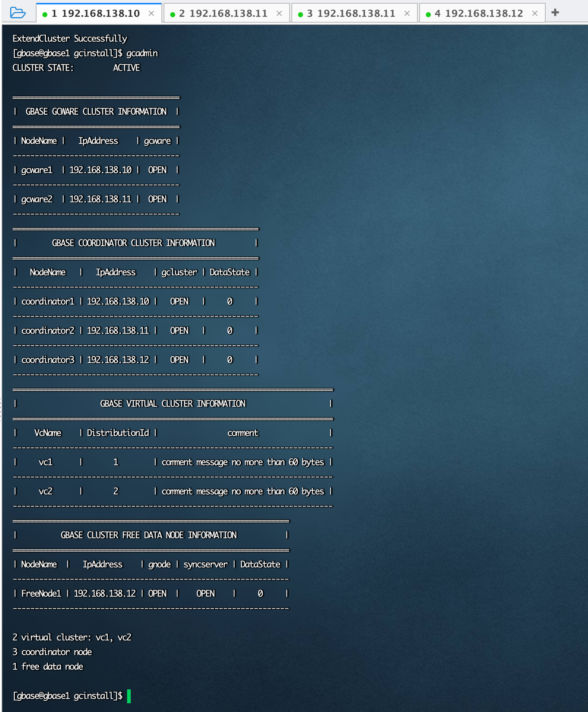Close tab 3 192.168.138.11

[x=407, y=14]
